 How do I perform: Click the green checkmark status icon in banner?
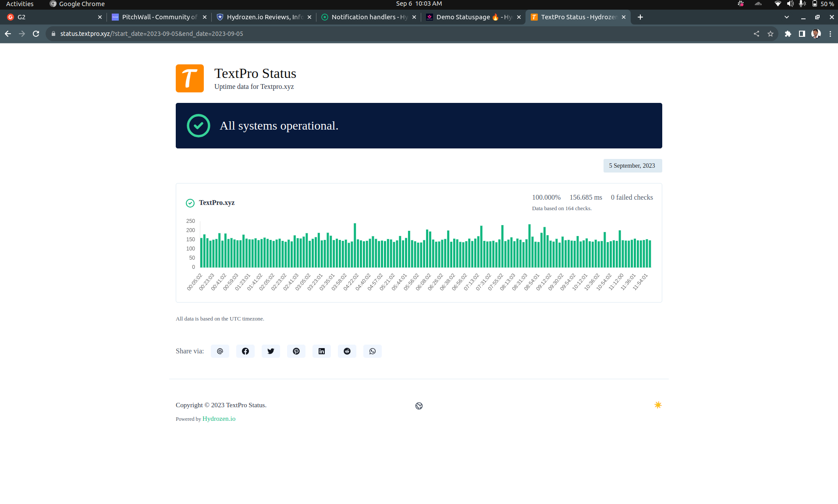[199, 126]
